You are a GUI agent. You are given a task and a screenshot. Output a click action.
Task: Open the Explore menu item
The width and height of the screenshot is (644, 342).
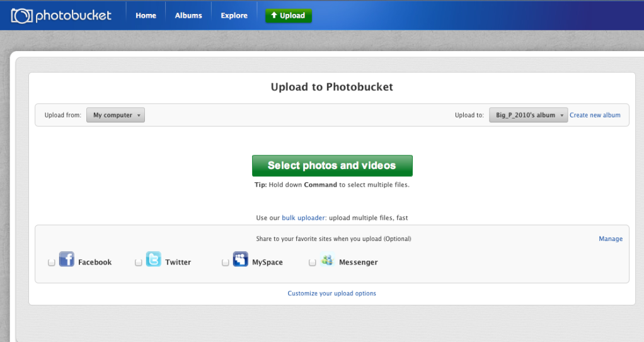(x=234, y=16)
